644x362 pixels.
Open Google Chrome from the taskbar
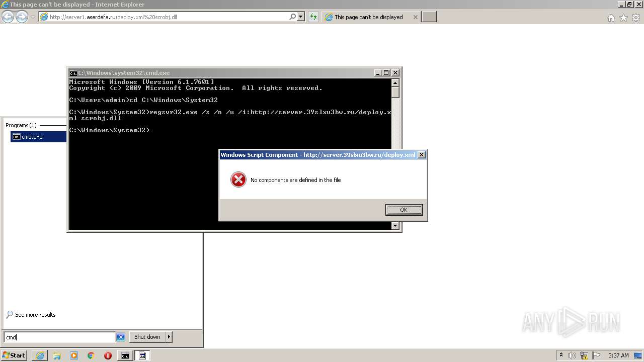(91, 355)
